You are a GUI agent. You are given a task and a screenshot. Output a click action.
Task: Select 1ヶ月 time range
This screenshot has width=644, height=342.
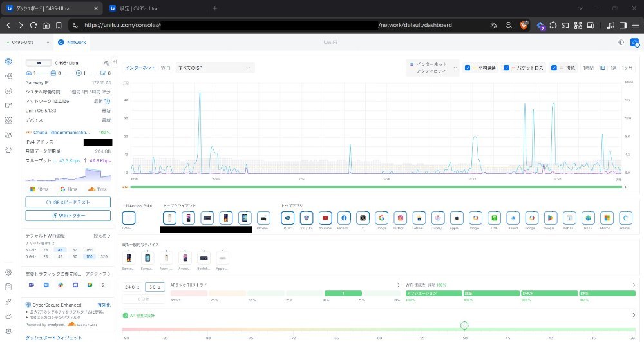(x=627, y=68)
